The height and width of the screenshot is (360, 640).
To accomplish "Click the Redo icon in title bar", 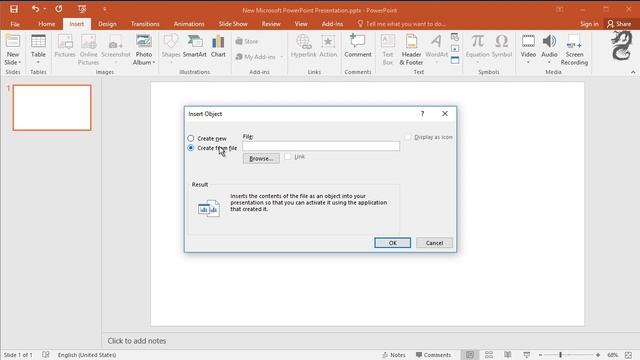I will 59,9.
